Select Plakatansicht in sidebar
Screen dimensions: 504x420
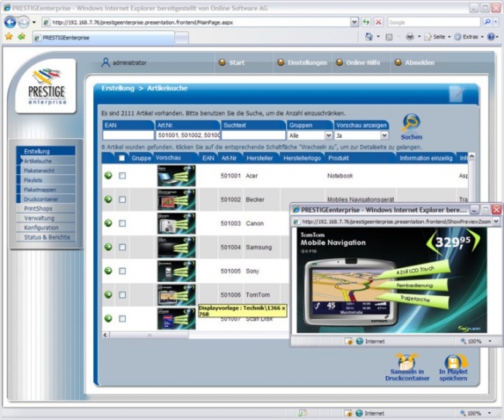pos(39,170)
